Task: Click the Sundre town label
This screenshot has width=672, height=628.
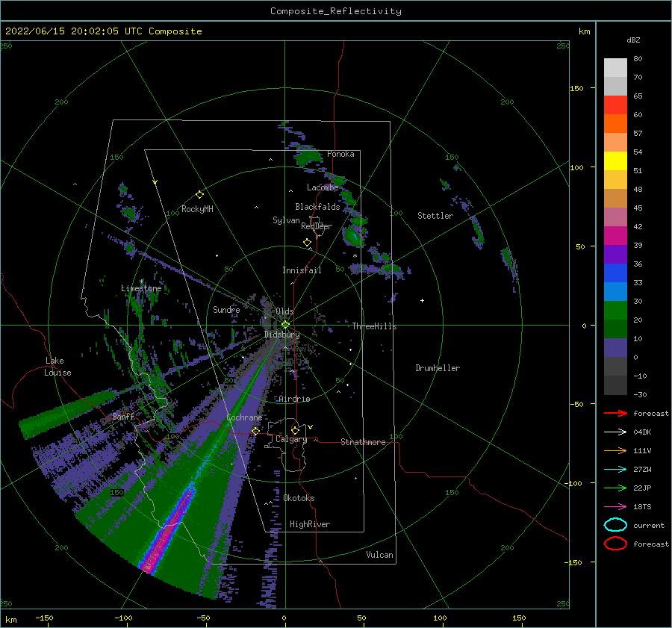Action: (226, 309)
